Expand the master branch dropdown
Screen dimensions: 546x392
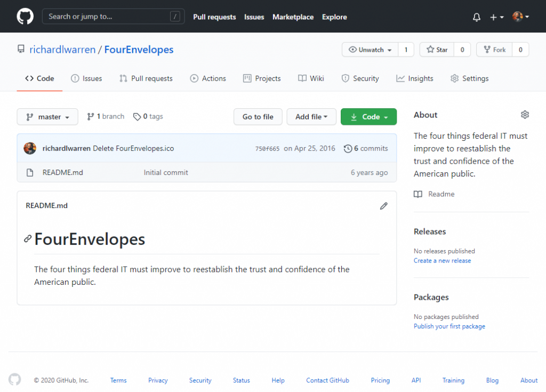47,117
